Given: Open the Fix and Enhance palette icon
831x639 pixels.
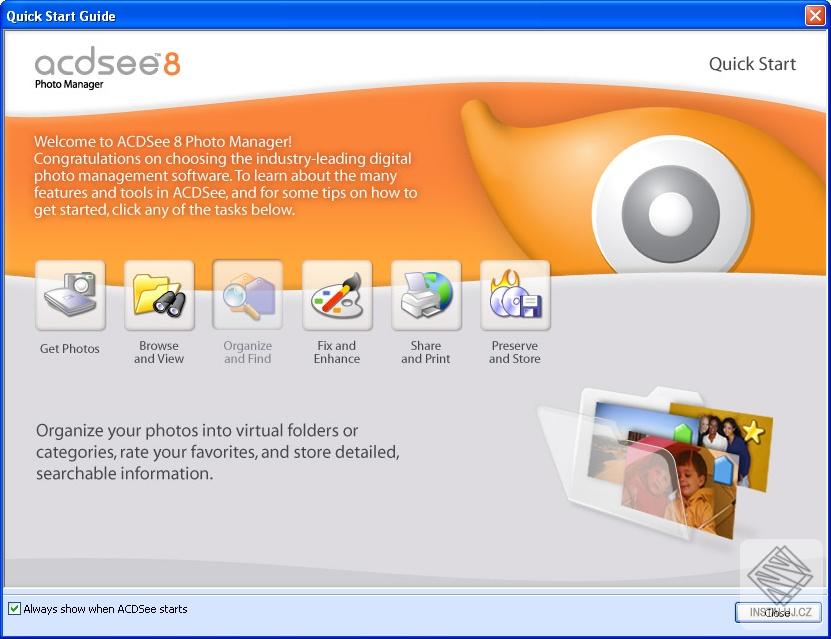Looking at the screenshot, I should point(337,295).
